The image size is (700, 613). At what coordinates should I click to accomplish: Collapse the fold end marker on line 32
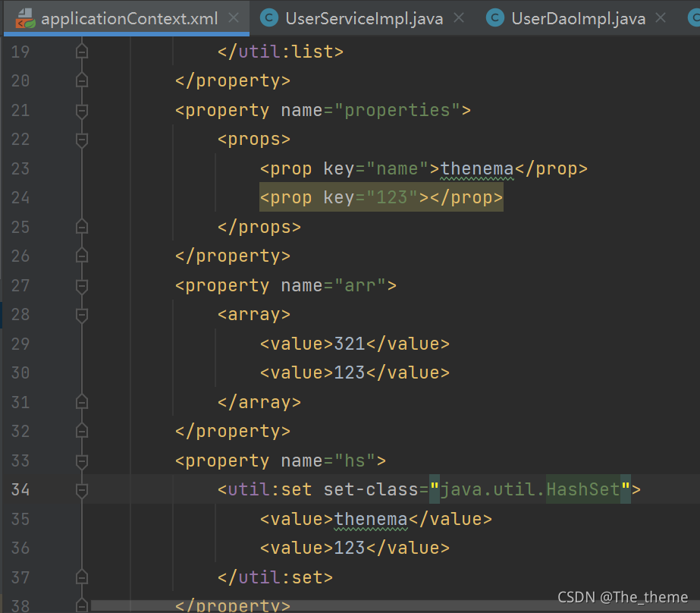(x=82, y=431)
